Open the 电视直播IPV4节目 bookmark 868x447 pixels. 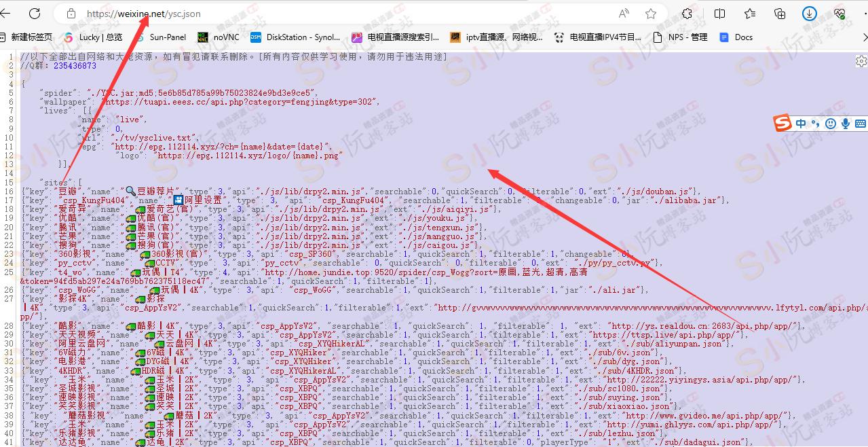point(597,37)
